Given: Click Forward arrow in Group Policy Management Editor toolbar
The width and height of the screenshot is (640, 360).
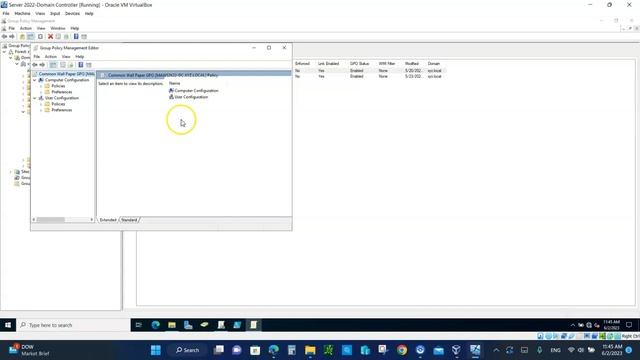Looking at the screenshot, I should tap(42, 64).
